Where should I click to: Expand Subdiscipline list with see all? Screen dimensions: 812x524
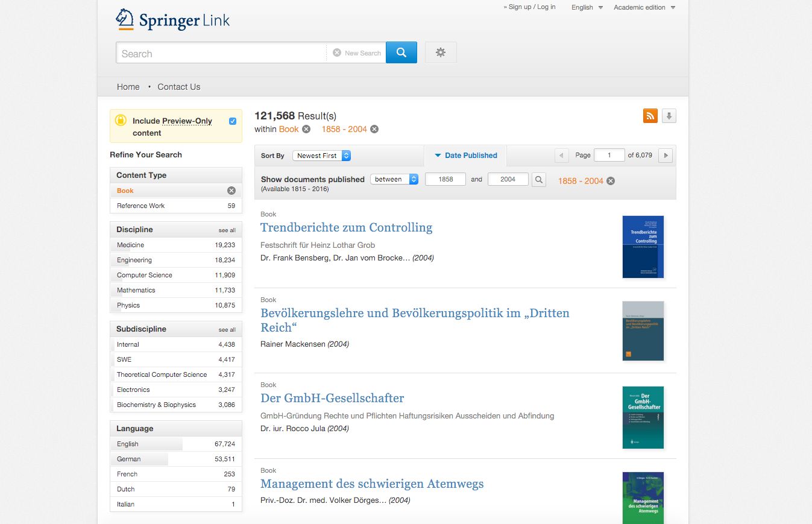(x=227, y=330)
